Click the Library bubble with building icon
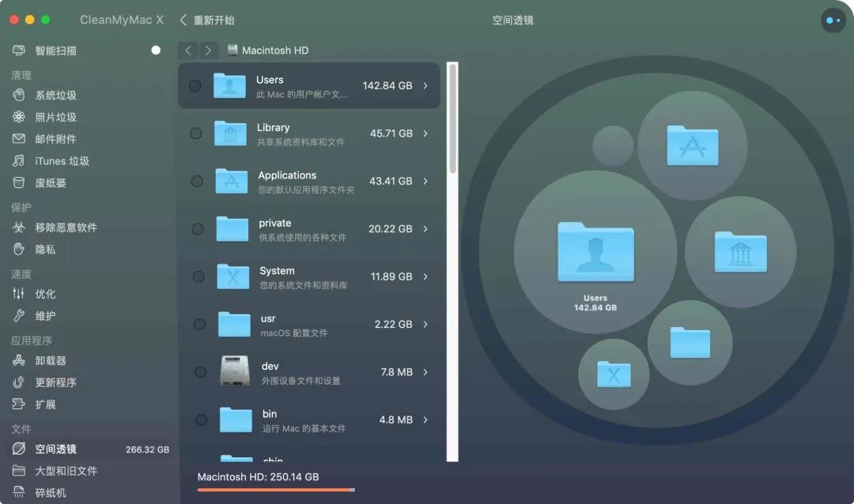The image size is (854, 504). tap(740, 251)
